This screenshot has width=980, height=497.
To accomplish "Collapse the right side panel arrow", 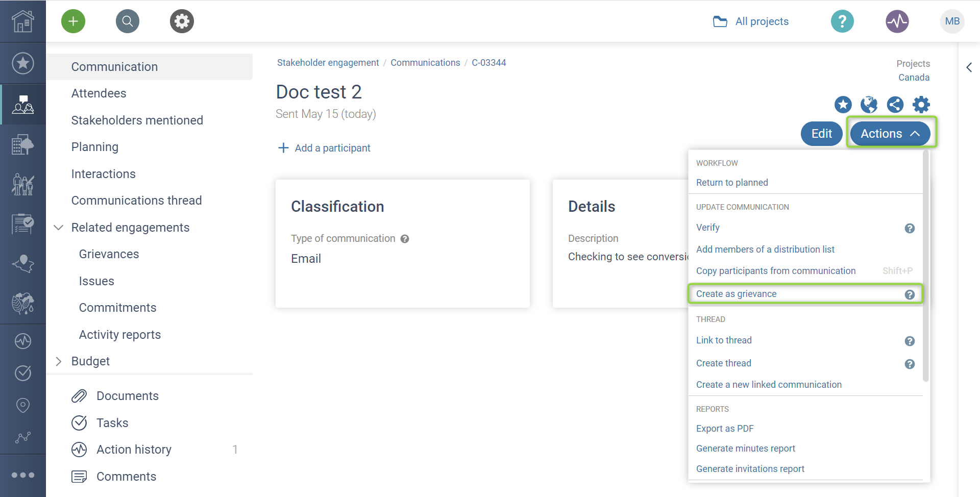I will [969, 67].
